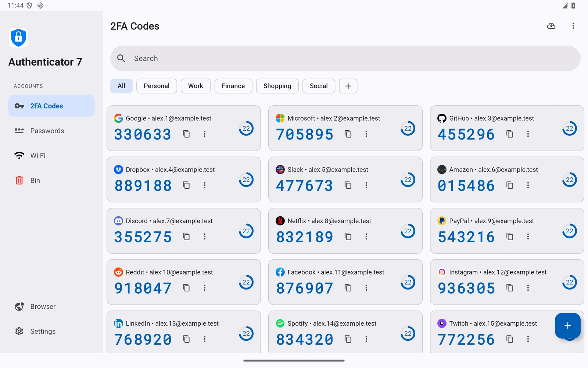The width and height of the screenshot is (588, 368).
Task: Open Wi-Fi in the sidebar
Action: pos(51,156)
